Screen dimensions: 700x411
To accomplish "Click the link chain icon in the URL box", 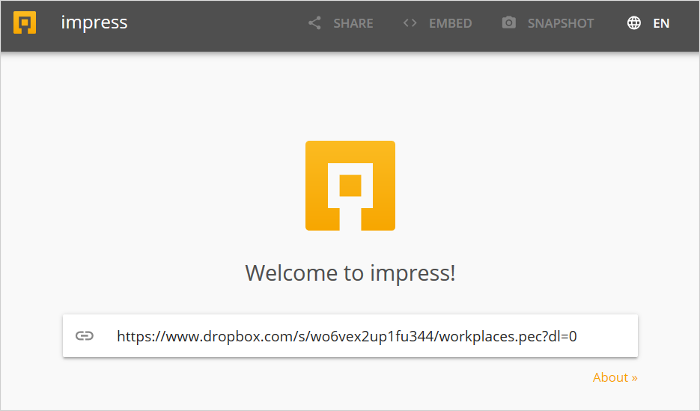I will click(84, 336).
